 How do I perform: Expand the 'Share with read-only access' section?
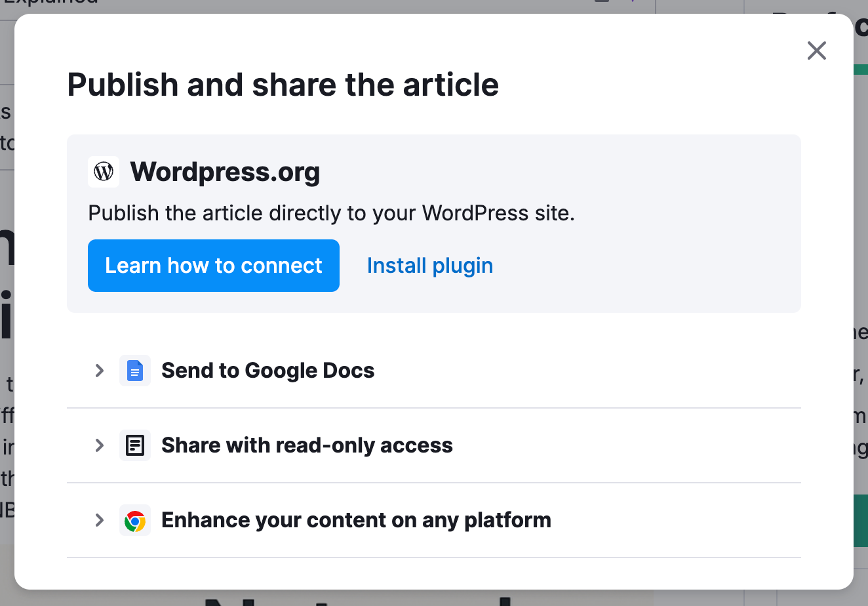[x=99, y=445]
